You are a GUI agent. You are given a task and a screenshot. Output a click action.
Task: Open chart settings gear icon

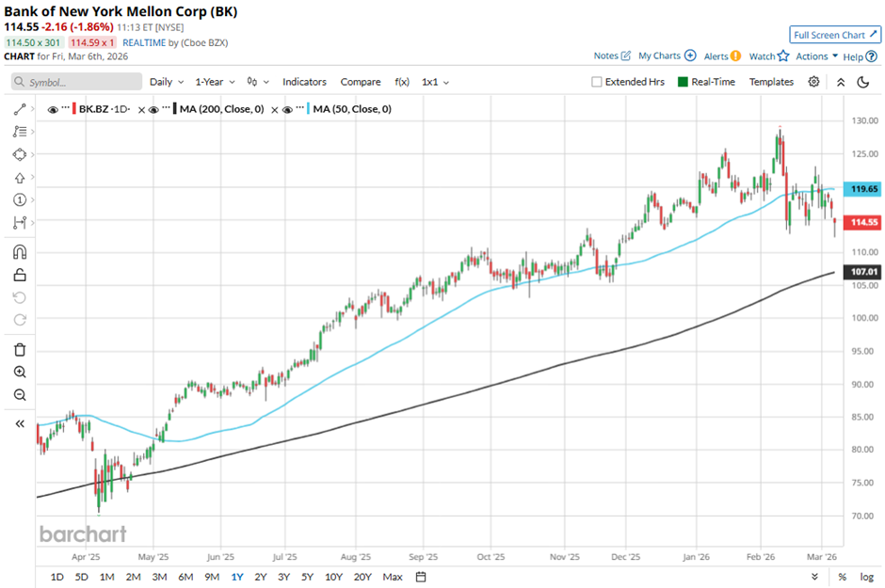(x=813, y=82)
